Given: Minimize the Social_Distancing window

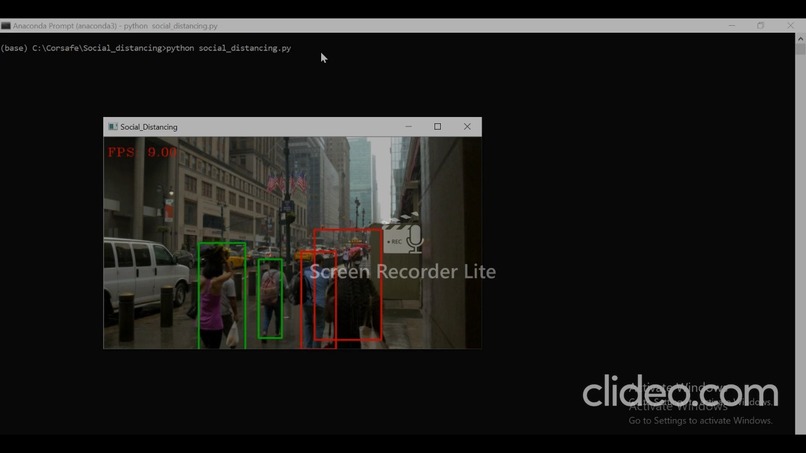Looking at the screenshot, I should point(408,126).
